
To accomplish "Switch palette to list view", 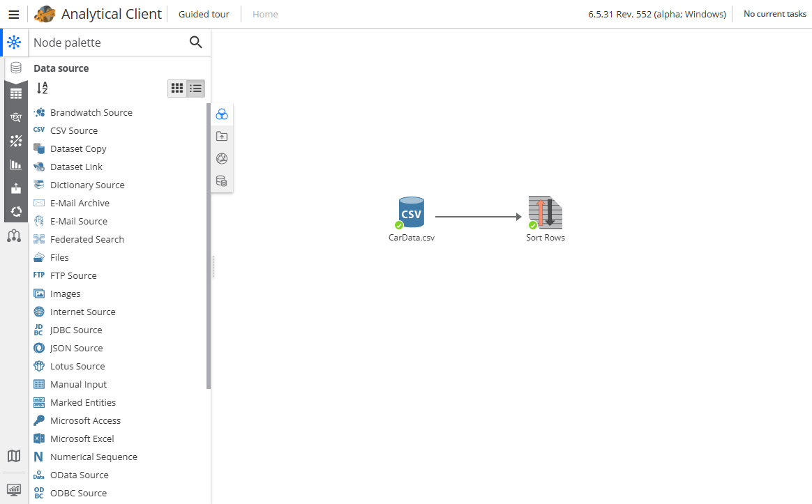I will tap(196, 89).
